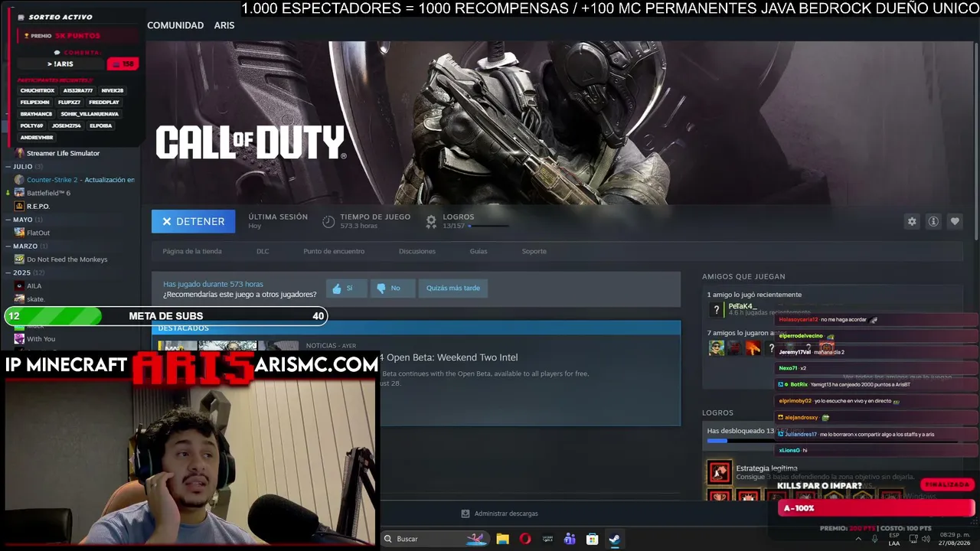Click first friend avatar with green cap

point(717,348)
